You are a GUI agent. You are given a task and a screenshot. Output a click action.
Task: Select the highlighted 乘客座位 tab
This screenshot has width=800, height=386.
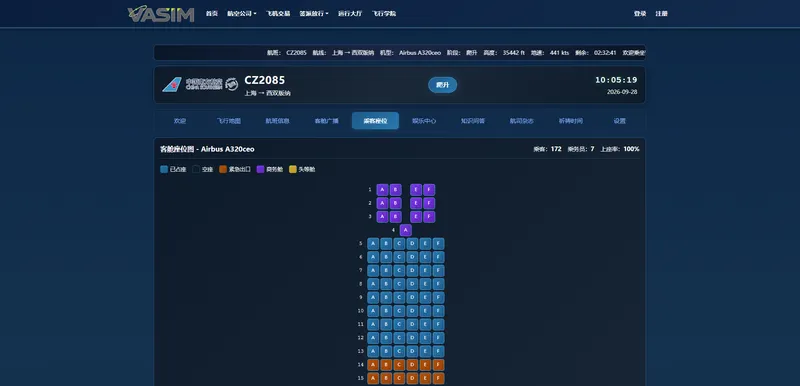376,121
